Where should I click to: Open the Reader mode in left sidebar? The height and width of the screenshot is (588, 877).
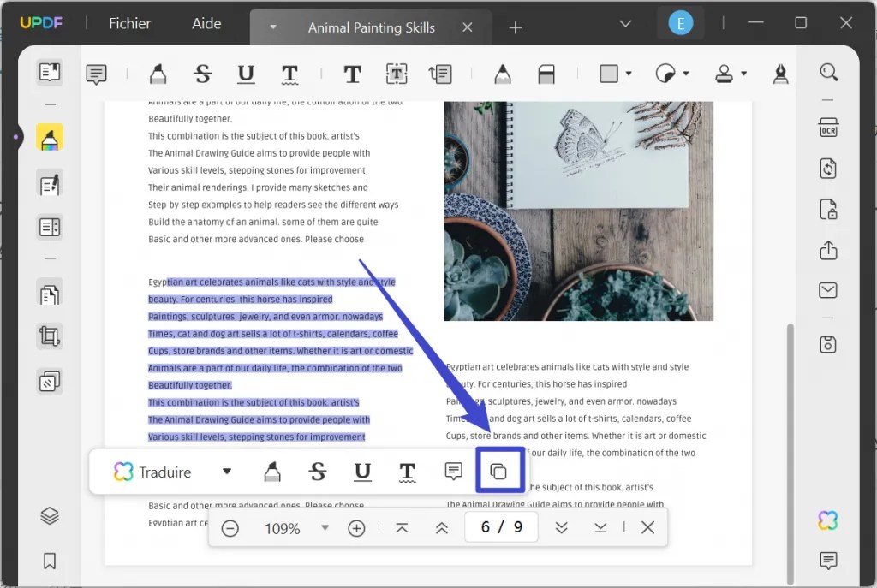pos(49,72)
